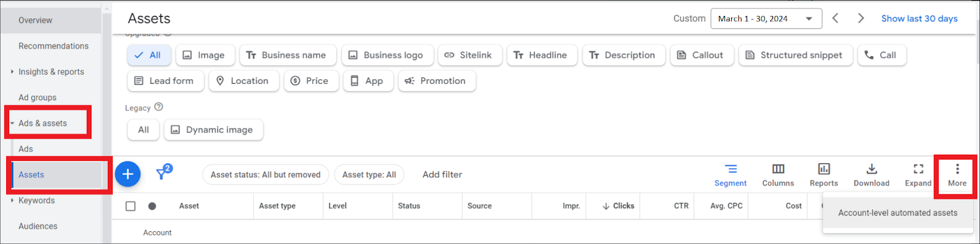Open Recommendations in the sidebar
The height and width of the screenshot is (244, 980).
coord(53,46)
